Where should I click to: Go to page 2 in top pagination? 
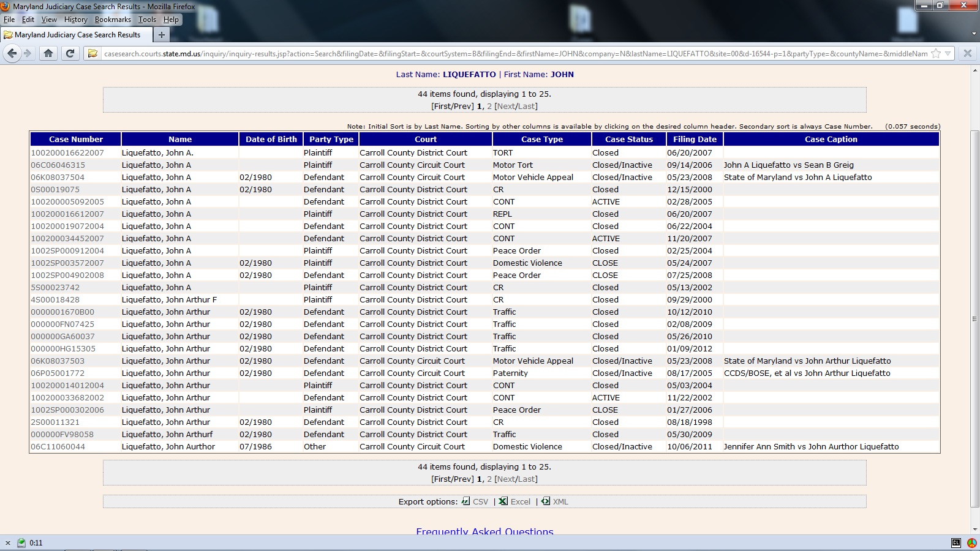coord(489,106)
